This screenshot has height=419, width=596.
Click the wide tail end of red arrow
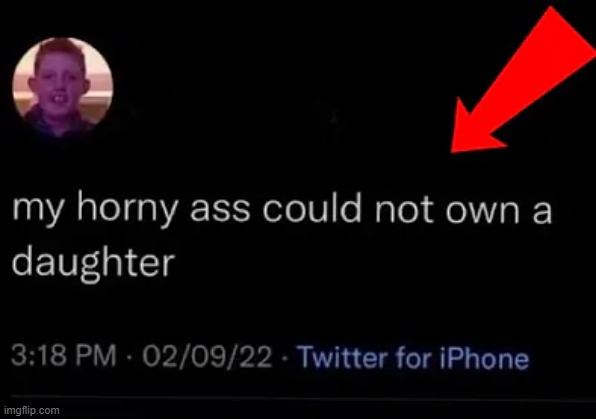coord(570,34)
